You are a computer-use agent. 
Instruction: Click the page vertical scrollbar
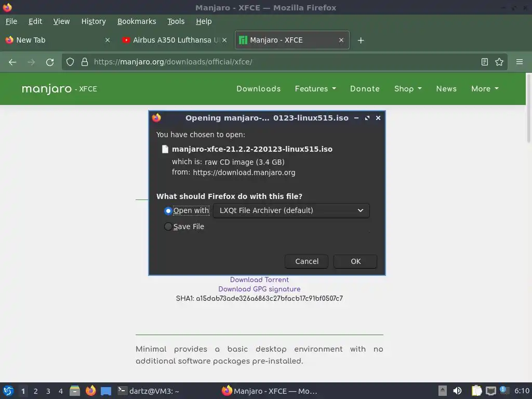tap(528, 108)
